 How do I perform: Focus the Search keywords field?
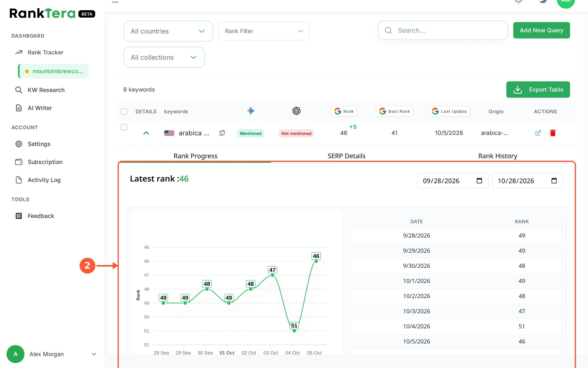[x=443, y=30]
